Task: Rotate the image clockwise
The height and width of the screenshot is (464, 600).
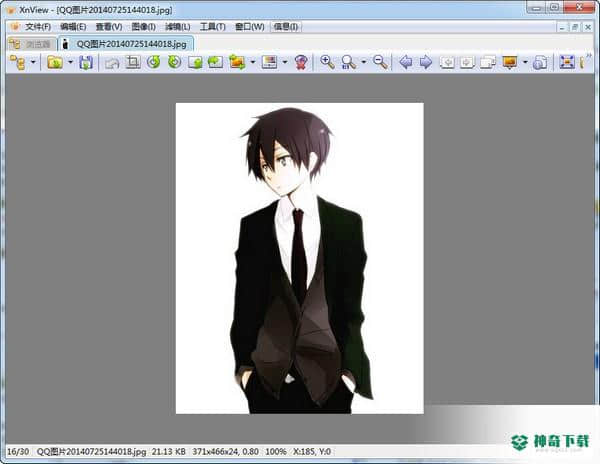Action: click(174, 62)
